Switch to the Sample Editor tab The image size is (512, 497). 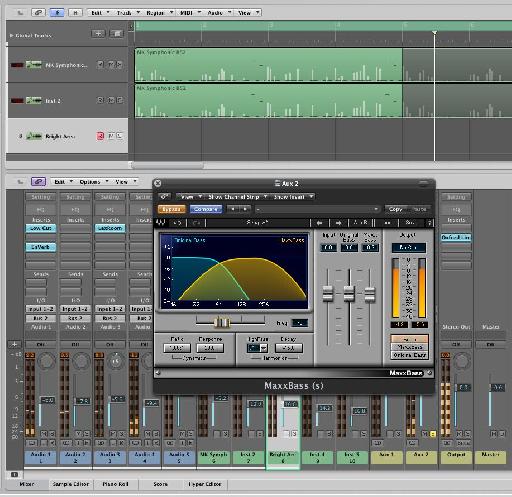[71, 484]
